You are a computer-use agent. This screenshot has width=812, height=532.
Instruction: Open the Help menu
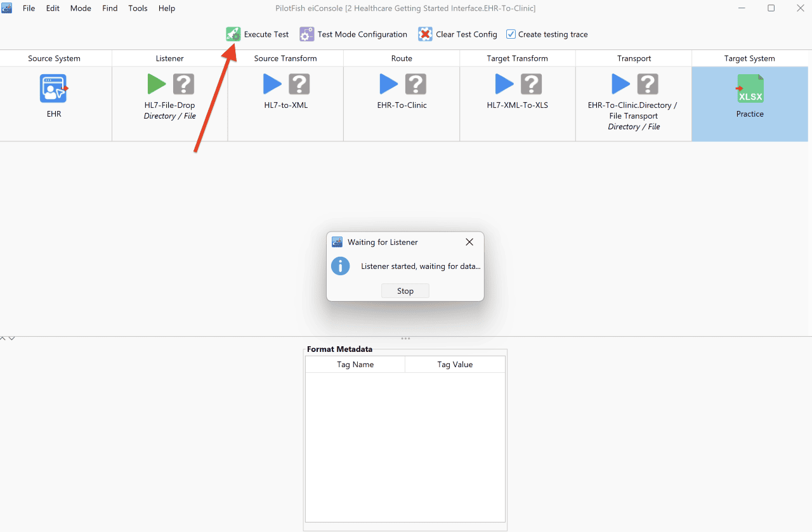167,8
